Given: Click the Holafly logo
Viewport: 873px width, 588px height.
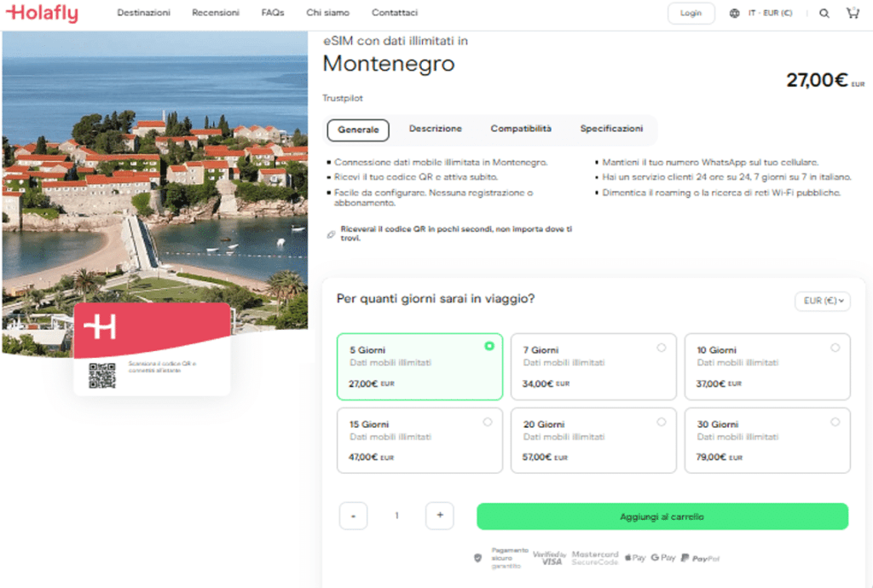Looking at the screenshot, I should [x=42, y=13].
